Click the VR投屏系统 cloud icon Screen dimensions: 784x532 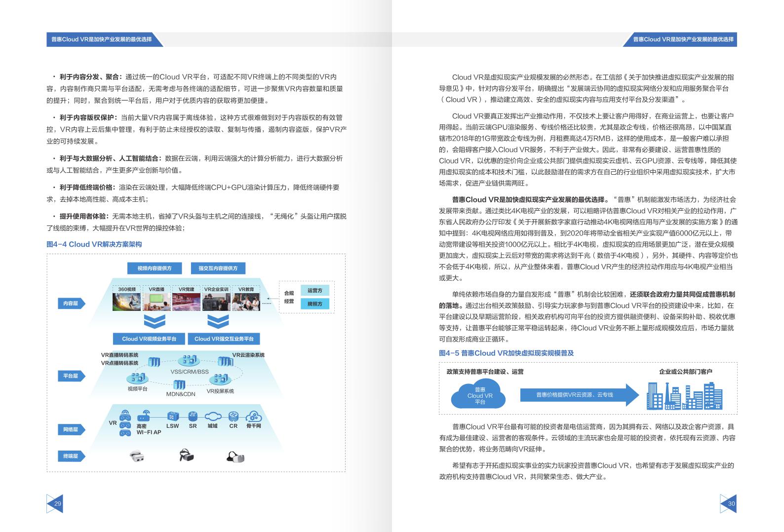click(x=220, y=380)
